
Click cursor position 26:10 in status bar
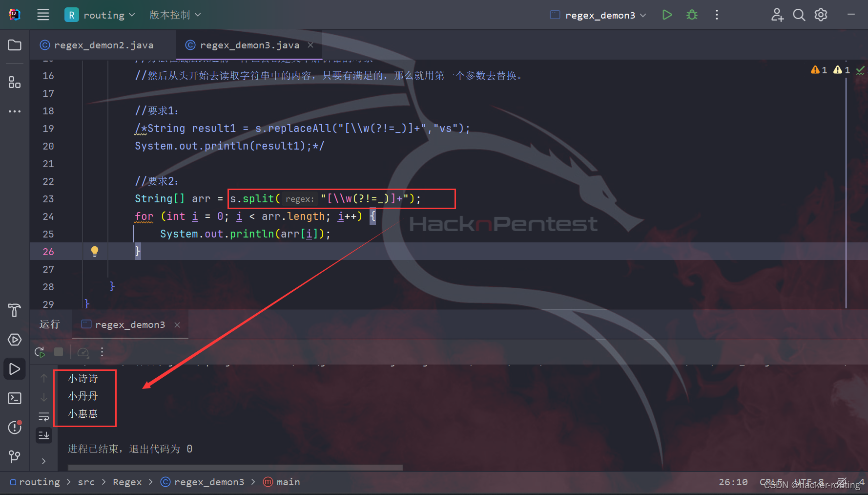(733, 482)
